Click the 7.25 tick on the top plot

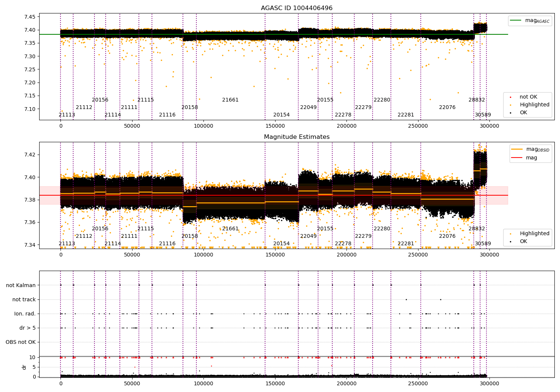click(x=29, y=69)
